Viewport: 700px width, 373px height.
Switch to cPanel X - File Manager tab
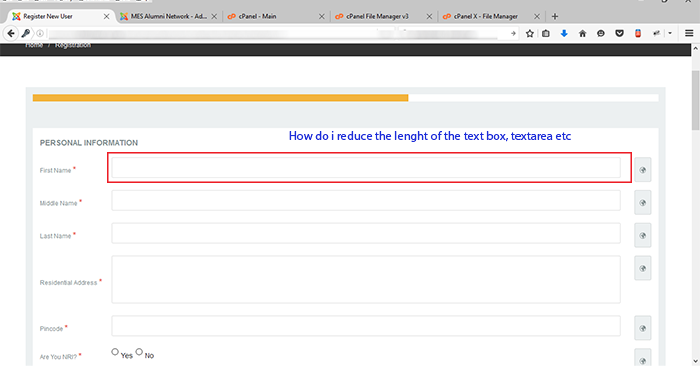tap(491, 17)
